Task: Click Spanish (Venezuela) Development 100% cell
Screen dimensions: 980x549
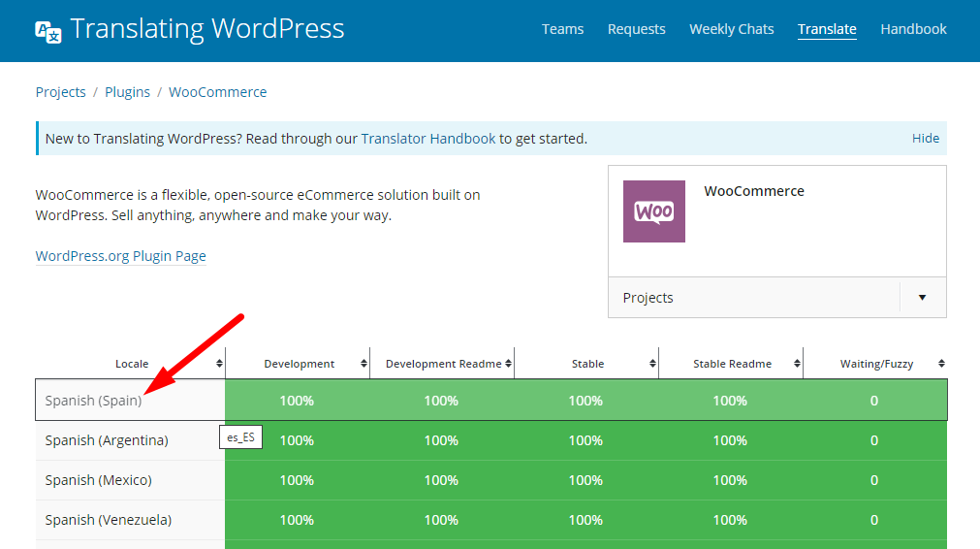Action: click(x=297, y=520)
